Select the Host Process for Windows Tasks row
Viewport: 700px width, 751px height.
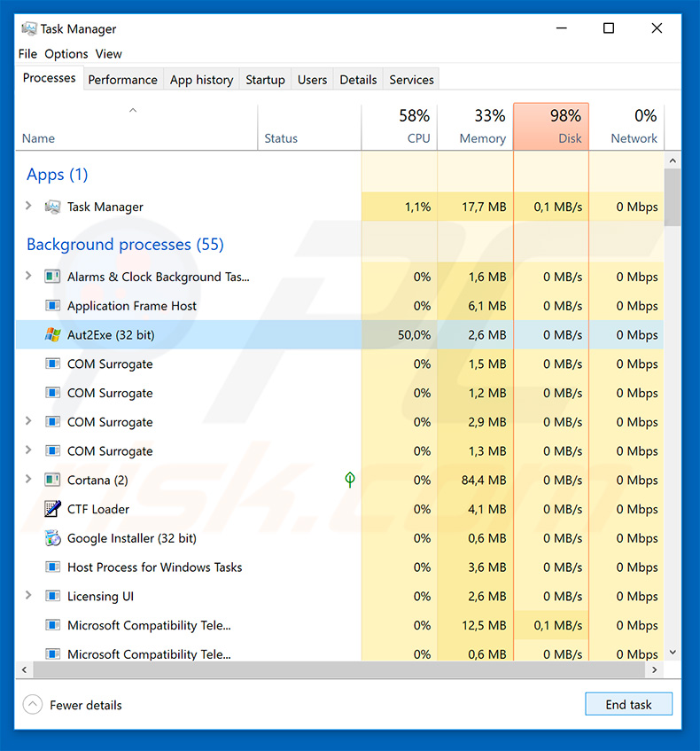coord(340,567)
